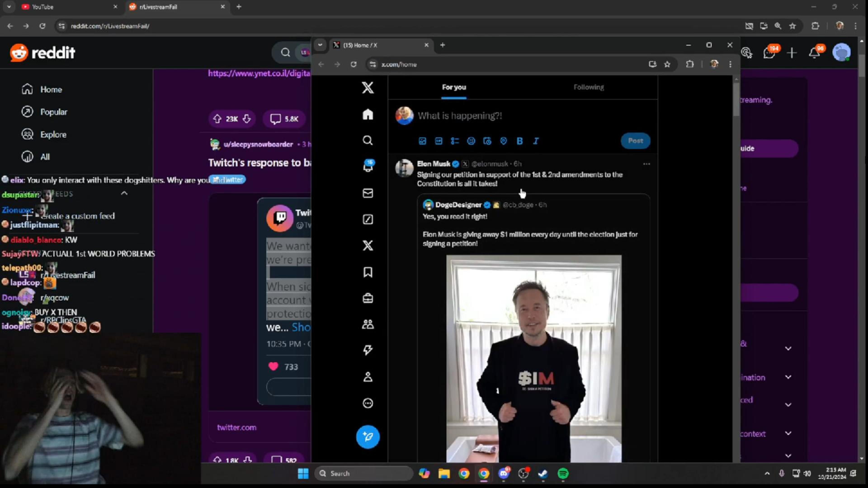
Task: Open Bookmarks in X sidebar
Action: (x=368, y=272)
